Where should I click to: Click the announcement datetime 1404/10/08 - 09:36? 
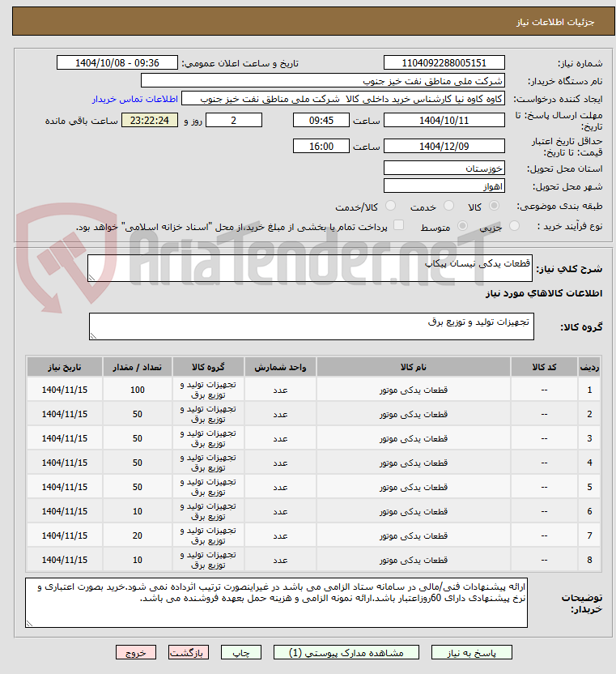click(117, 62)
